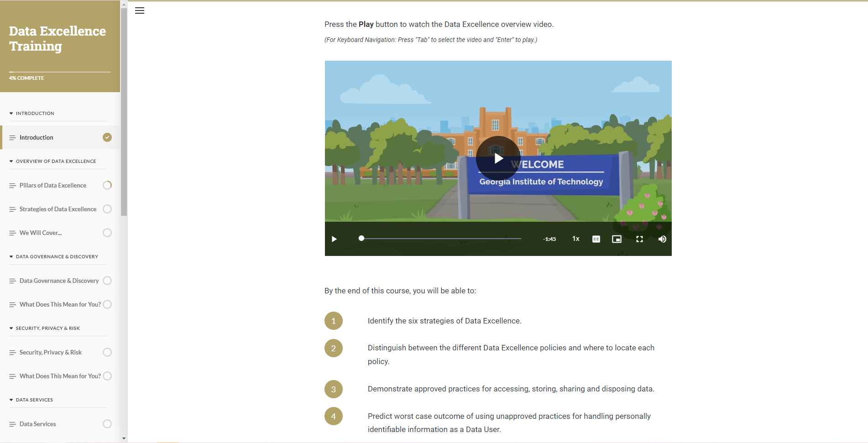Toggle closed captions CC icon
The image size is (868, 443).
(596, 239)
